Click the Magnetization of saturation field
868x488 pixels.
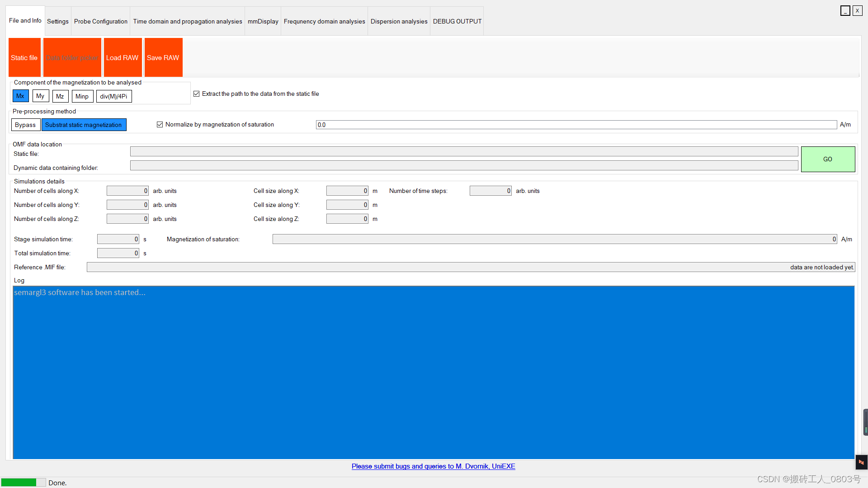tap(555, 239)
